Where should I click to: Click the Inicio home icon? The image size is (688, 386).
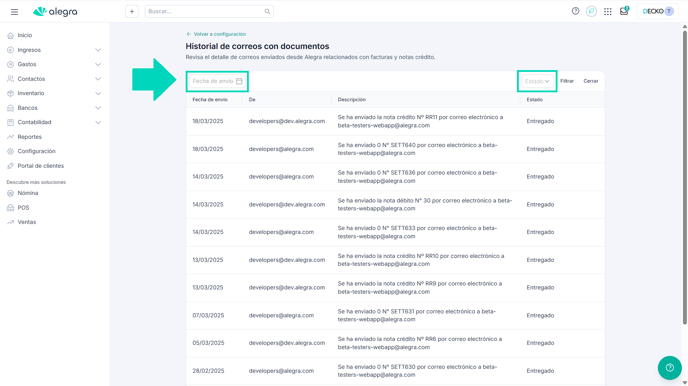pyautogui.click(x=11, y=36)
